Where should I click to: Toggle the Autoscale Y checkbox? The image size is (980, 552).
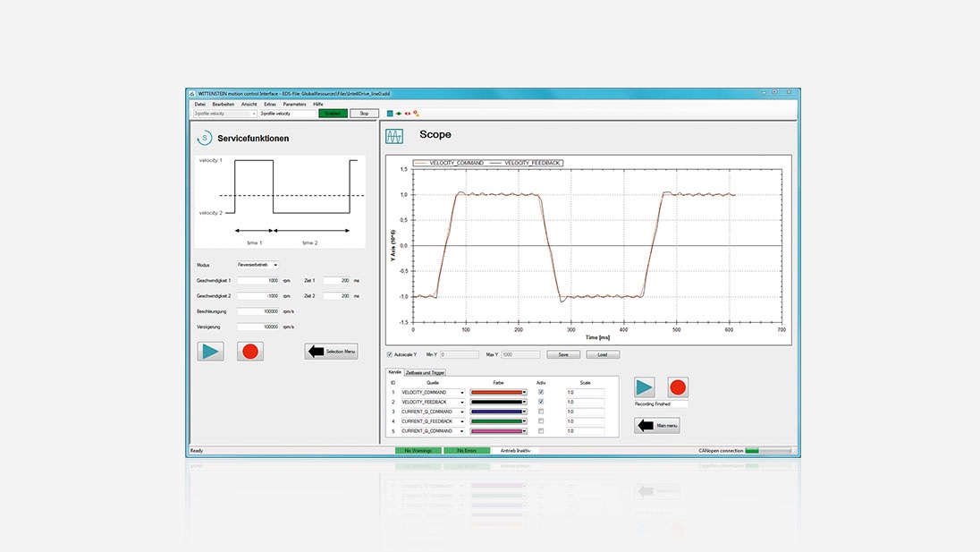tap(389, 354)
